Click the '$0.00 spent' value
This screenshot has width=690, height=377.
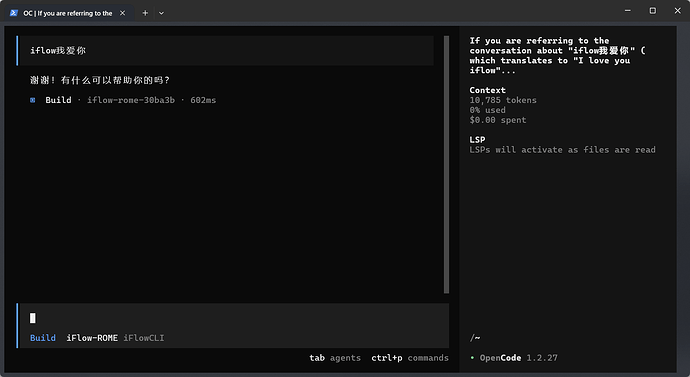498,120
